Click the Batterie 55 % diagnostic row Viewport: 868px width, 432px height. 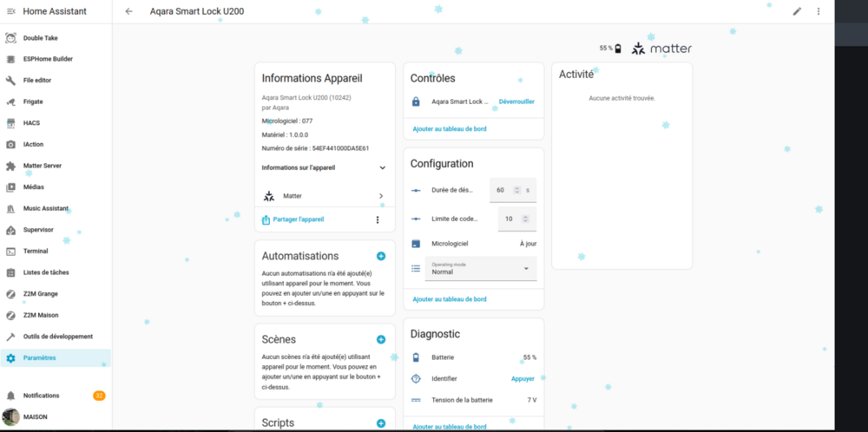474,357
